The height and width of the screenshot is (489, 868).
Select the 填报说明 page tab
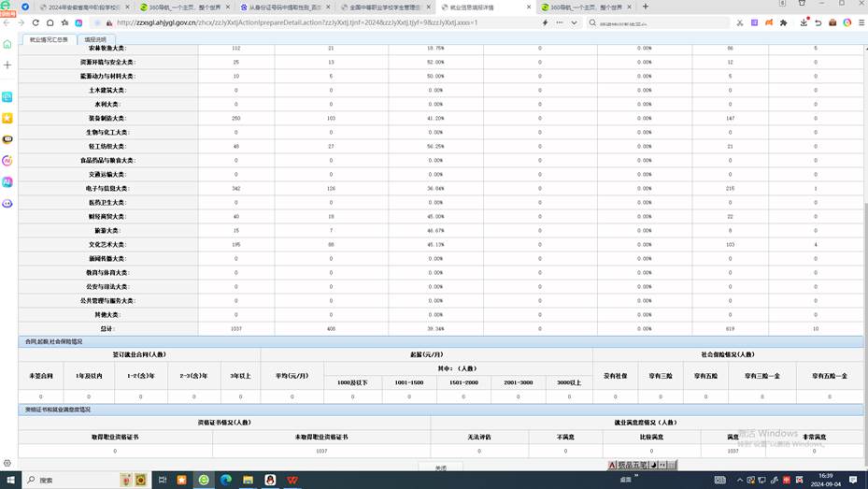pos(95,40)
